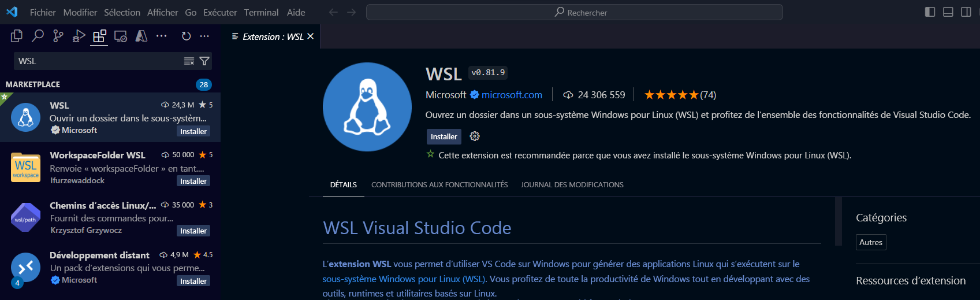Open the Exécuter menu

click(220, 12)
